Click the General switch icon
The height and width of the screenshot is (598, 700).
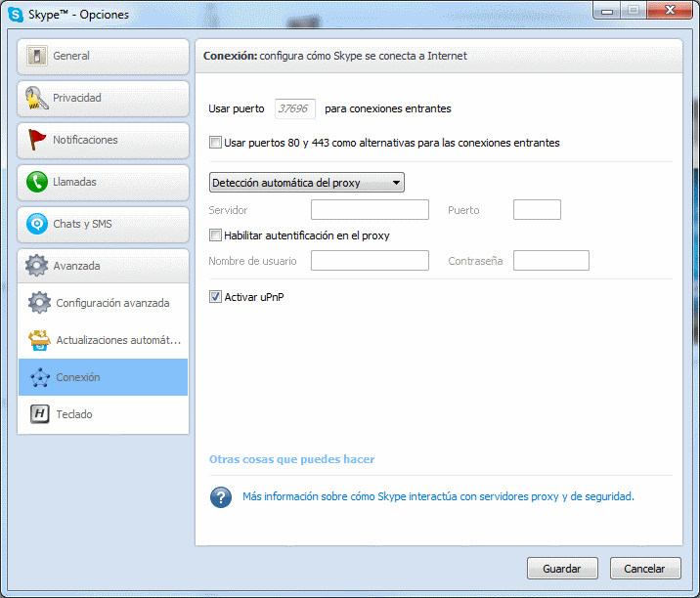[37, 57]
